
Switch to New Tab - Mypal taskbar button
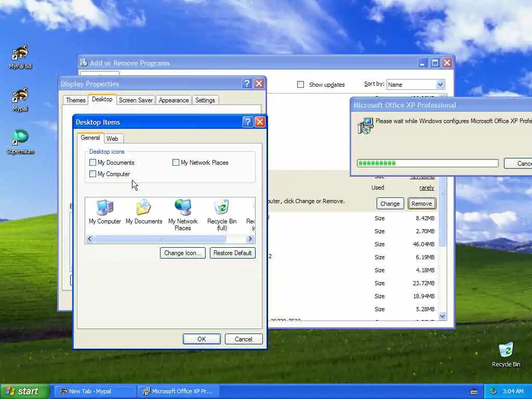[96, 392]
